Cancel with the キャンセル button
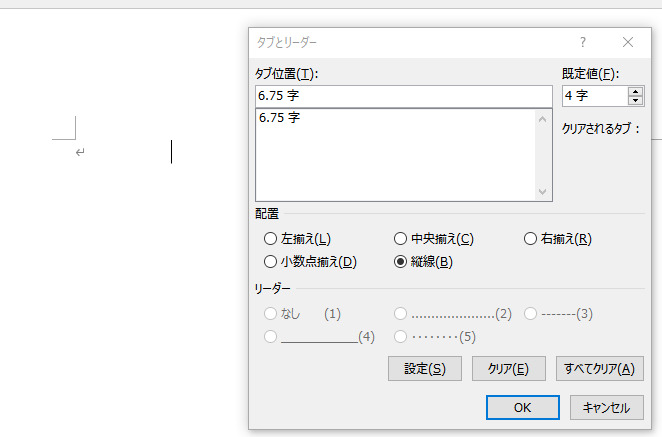Screen dimensions: 662x437 pyautogui.click(x=606, y=408)
